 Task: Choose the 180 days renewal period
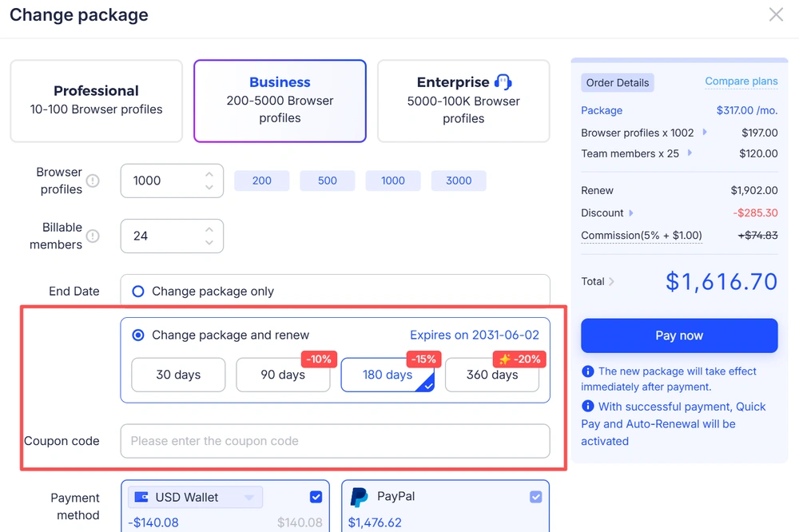tap(388, 375)
